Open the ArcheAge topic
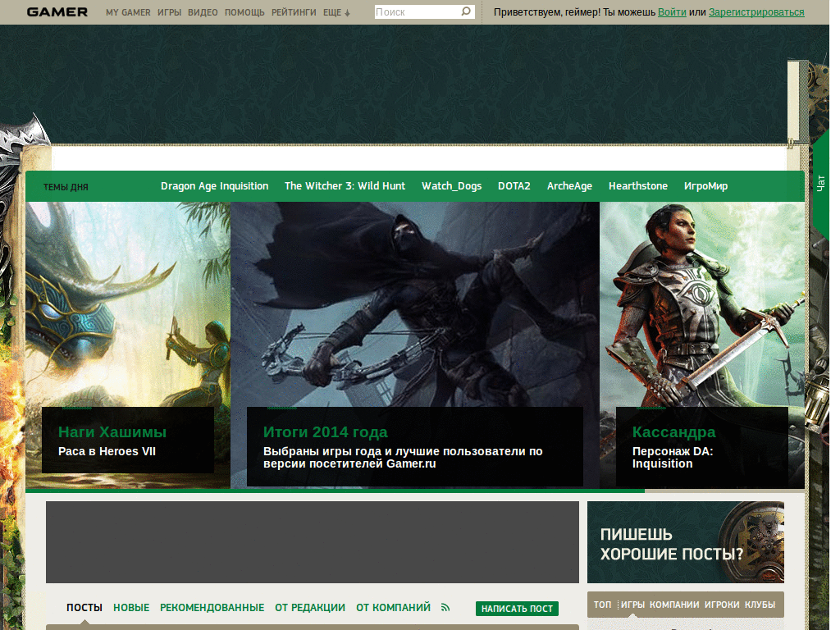Image resolution: width=840 pixels, height=630 pixels. (569, 186)
